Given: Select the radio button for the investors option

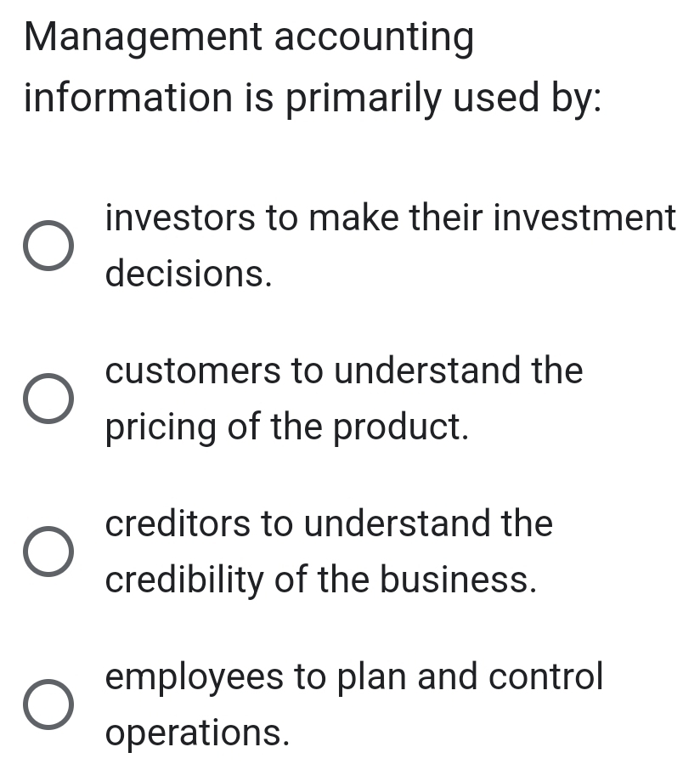Looking at the screenshot, I should point(48,246).
